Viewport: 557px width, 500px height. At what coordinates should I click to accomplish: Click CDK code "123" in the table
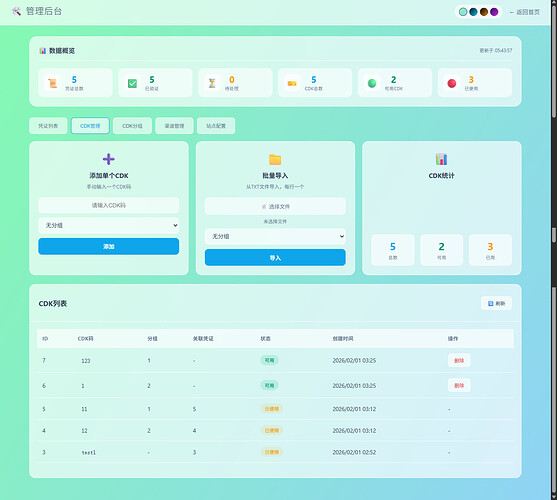86,361
